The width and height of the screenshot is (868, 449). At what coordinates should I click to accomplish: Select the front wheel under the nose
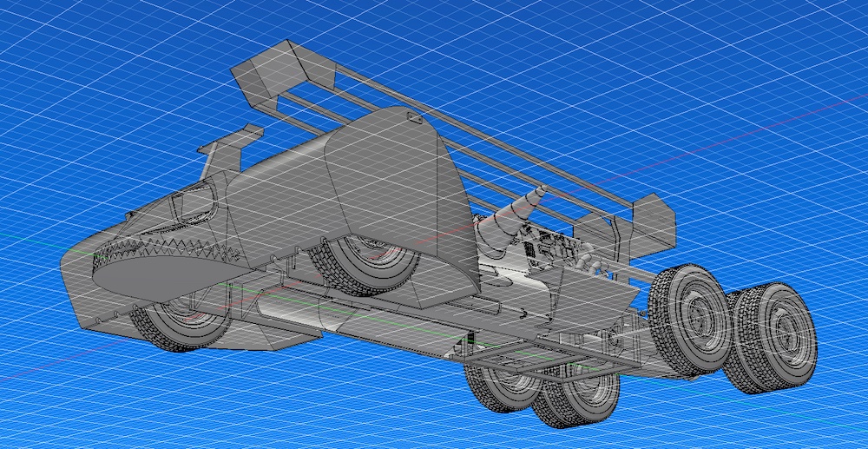[180, 324]
